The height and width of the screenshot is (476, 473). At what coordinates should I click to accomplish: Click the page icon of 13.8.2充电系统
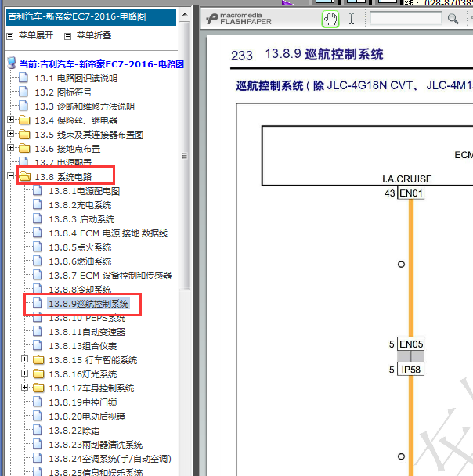(x=38, y=204)
